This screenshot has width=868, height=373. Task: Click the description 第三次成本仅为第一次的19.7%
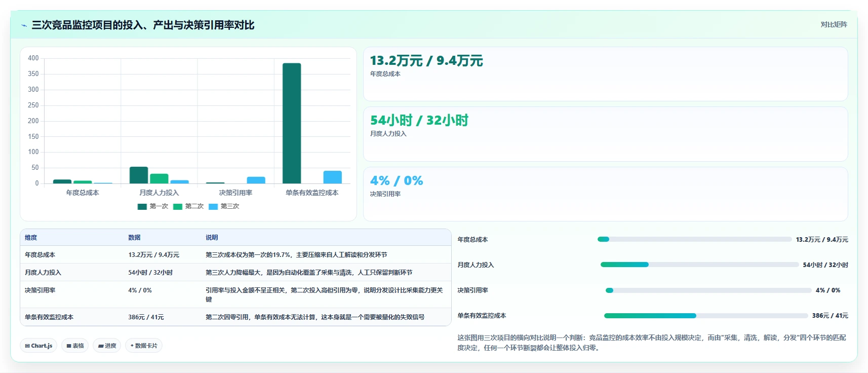click(296, 255)
